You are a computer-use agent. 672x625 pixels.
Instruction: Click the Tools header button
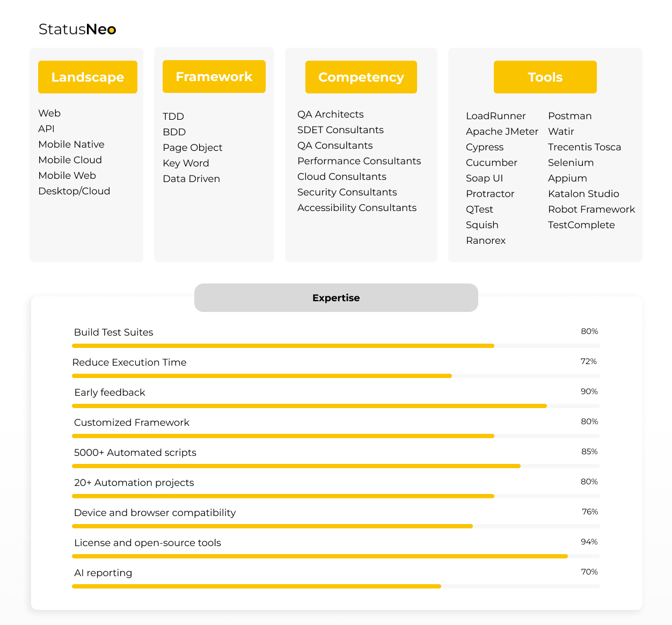pos(545,77)
